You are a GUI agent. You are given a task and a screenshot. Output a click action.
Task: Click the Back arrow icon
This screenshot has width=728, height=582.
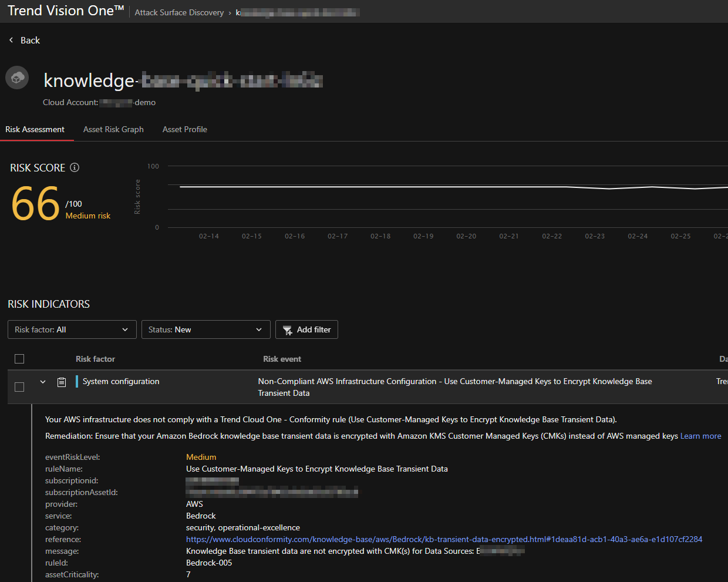(11, 40)
